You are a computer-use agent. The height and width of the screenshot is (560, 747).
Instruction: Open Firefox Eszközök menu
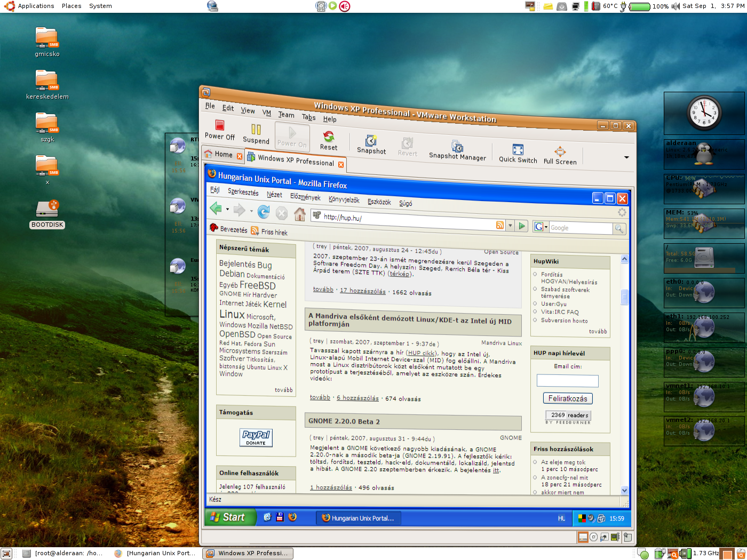click(x=379, y=202)
